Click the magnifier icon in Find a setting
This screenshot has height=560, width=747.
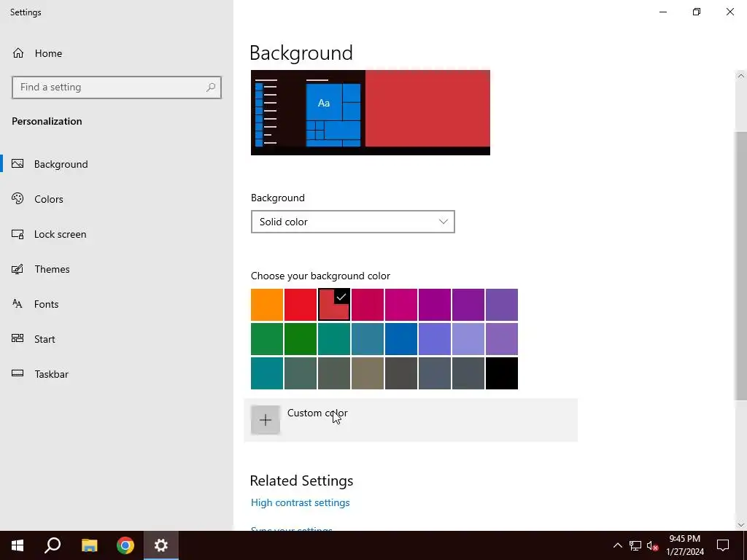[x=211, y=87]
